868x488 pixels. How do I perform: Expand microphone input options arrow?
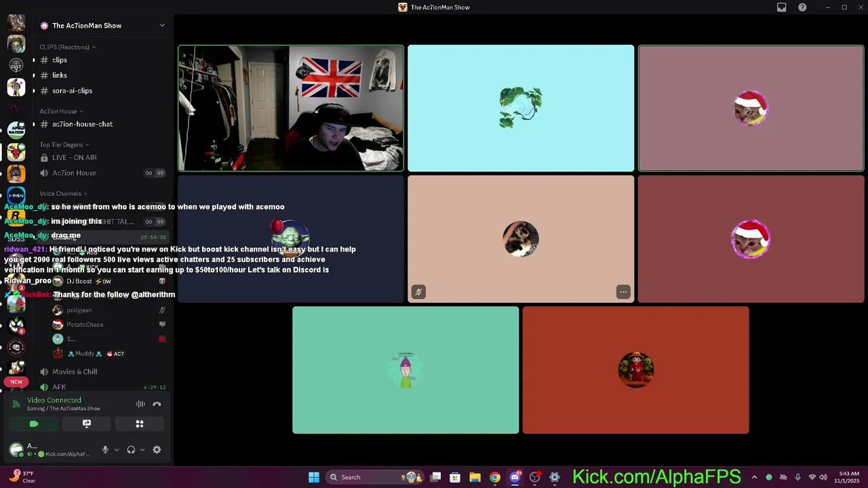pos(117,449)
